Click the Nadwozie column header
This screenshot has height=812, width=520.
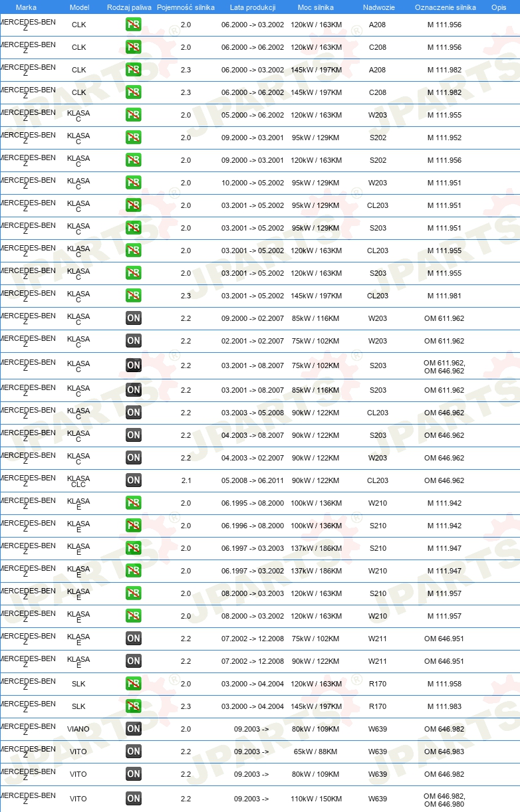[378, 7]
